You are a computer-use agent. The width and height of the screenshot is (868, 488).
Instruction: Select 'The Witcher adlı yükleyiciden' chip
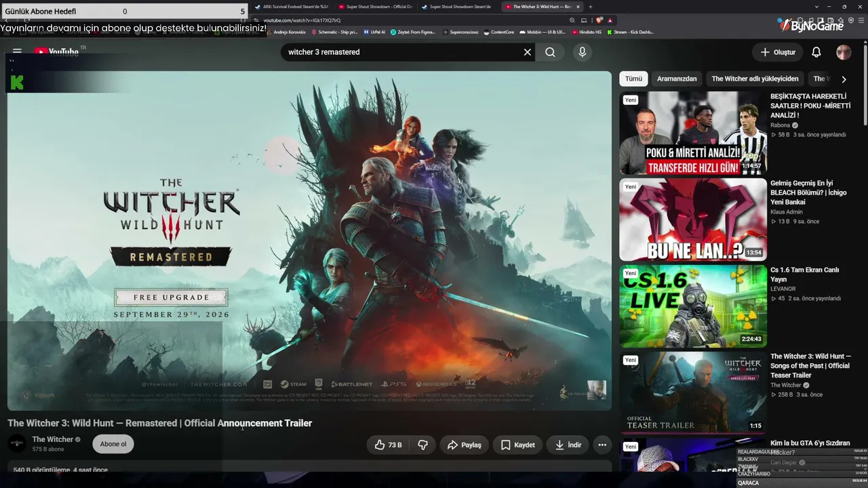coord(755,79)
